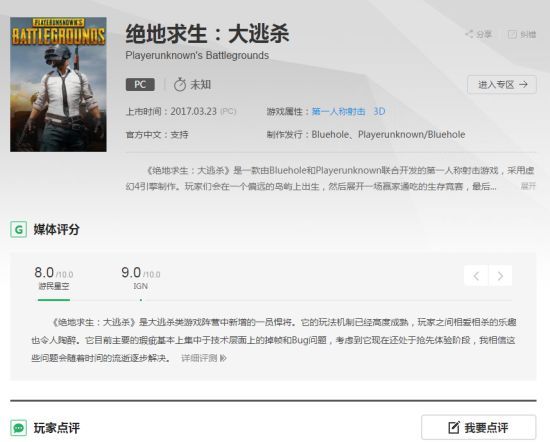550x442 pixels.
Task: Click the share icon in the top right
Action: tap(469, 34)
